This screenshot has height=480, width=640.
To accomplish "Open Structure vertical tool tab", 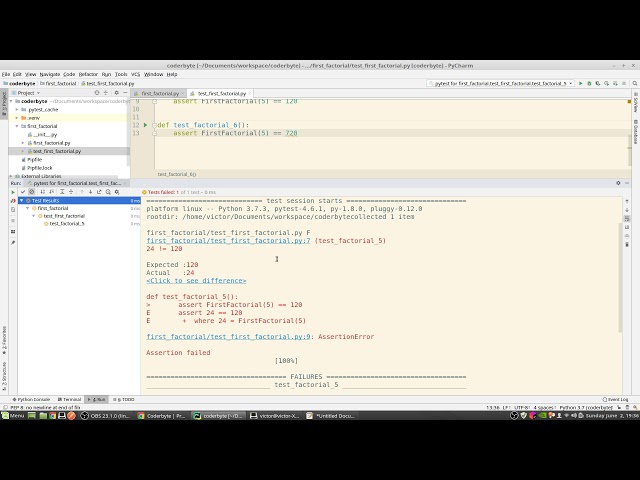I will (4, 376).
